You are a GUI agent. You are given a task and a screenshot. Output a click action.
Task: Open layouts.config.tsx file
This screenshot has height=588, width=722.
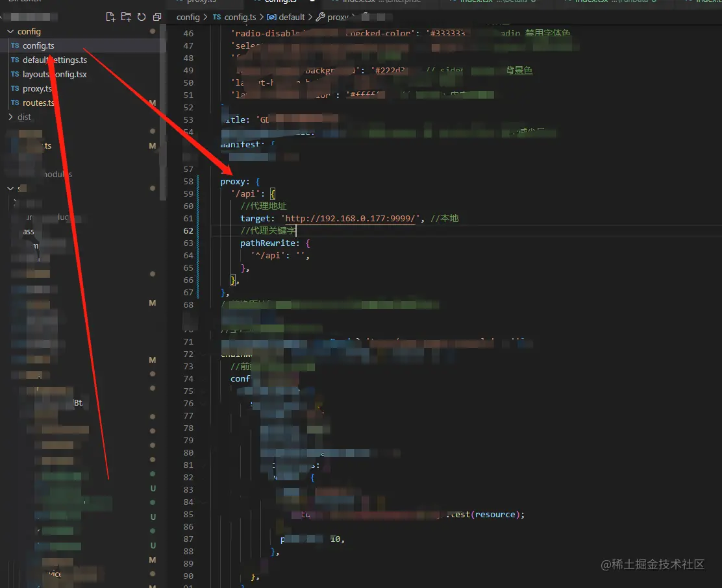[x=55, y=74]
